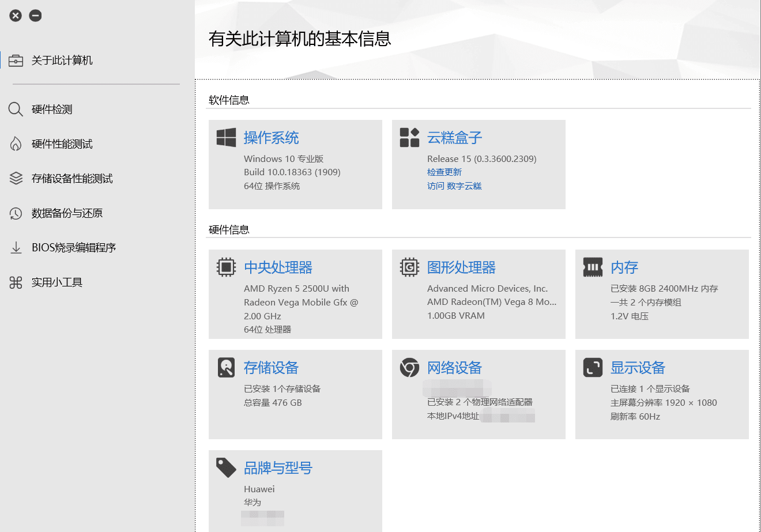Click the text 1.00GB VRAM
This screenshot has width=761, height=532.
[x=456, y=315]
